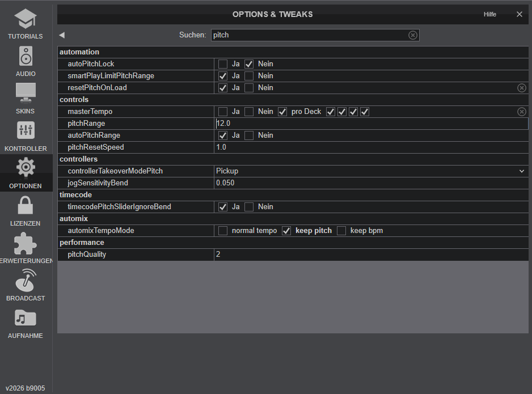The image size is (532, 394).
Task: Collapse options with the left arrow
Action: pyautogui.click(x=62, y=35)
